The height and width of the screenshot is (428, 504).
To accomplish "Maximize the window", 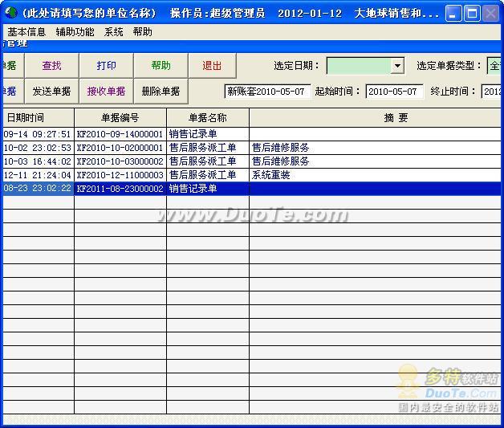I will tap(472, 14).
